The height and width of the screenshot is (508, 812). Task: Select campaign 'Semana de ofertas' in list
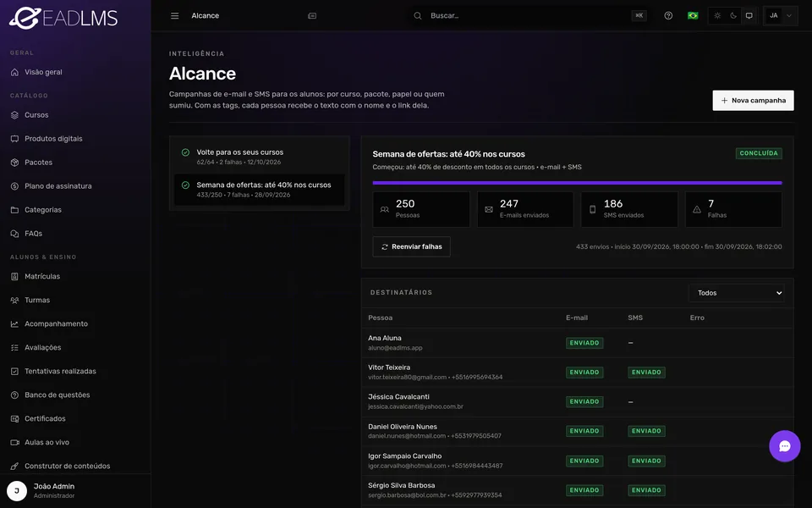(x=260, y=190)
